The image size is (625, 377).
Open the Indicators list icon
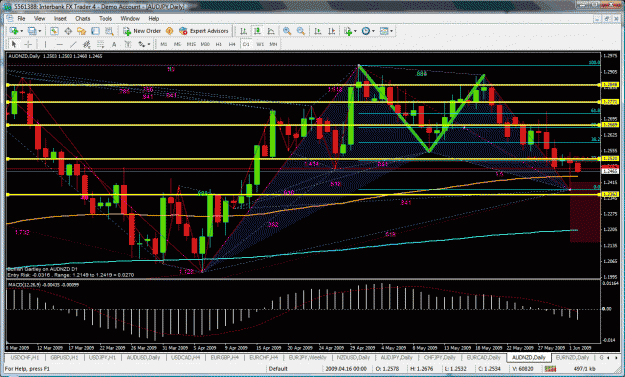[348, 31]
